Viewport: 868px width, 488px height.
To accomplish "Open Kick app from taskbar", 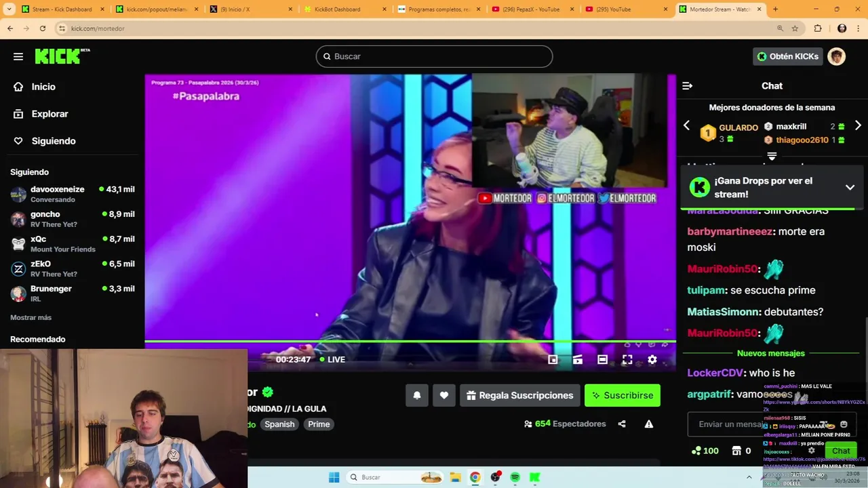I will pos(534,477).
